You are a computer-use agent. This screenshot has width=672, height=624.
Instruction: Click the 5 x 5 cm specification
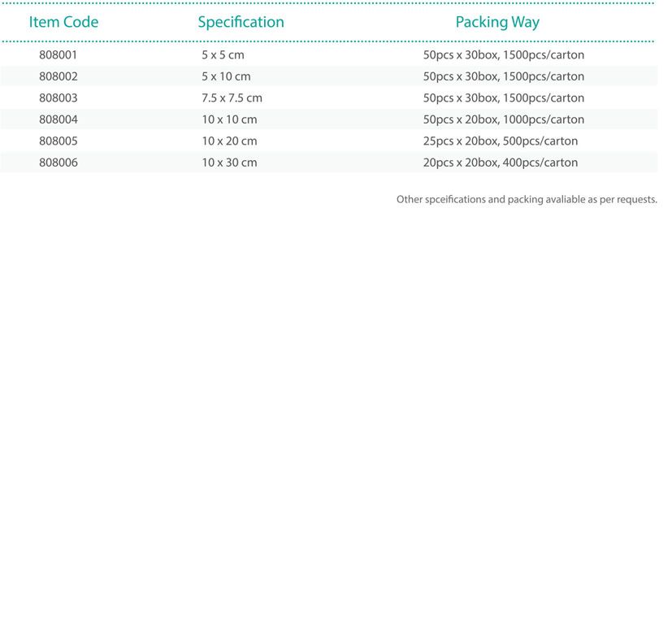click(223, 55)
